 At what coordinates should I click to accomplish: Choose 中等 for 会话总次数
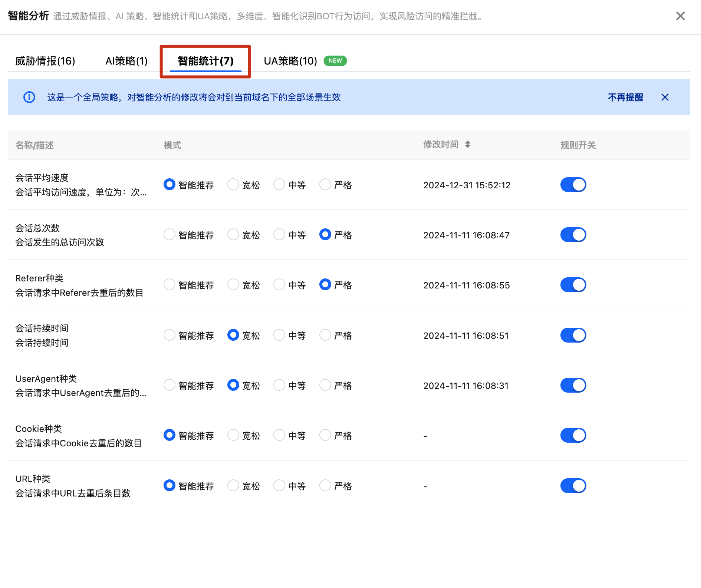[x=279, y=234]
